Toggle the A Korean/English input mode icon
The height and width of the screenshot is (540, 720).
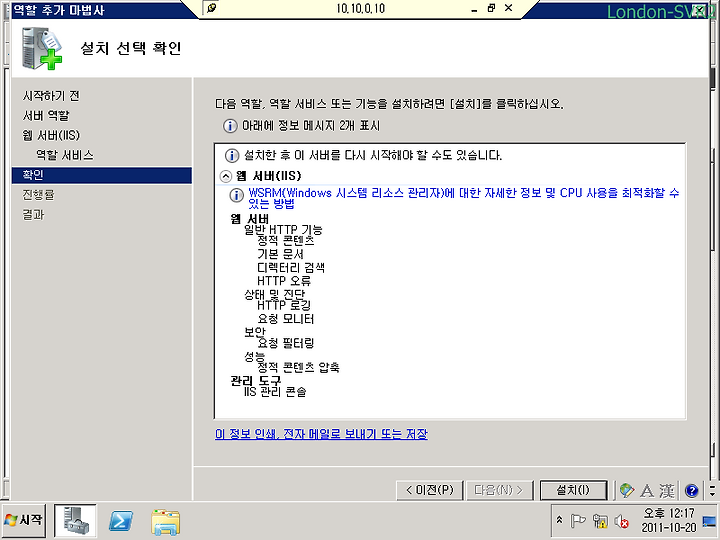tap(647, 490)
